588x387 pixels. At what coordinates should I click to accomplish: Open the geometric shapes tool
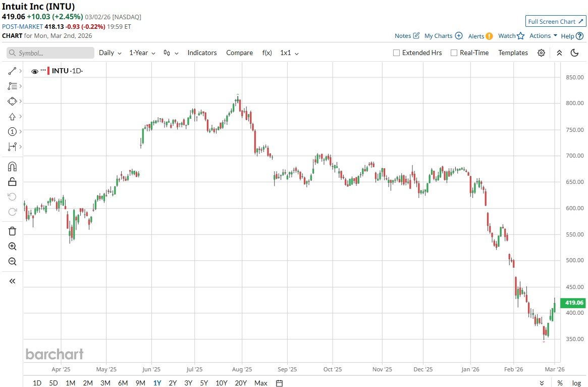tap(12, 102)
